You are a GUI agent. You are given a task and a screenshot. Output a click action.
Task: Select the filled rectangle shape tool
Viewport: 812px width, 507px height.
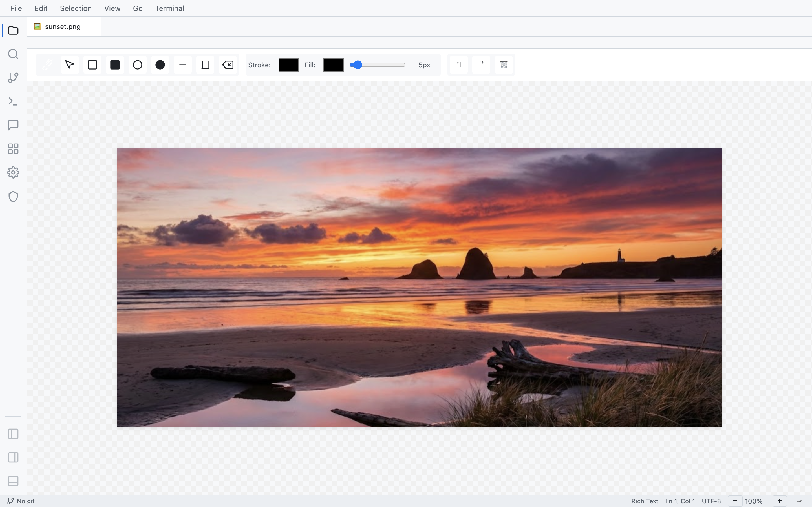coord(115,65)
